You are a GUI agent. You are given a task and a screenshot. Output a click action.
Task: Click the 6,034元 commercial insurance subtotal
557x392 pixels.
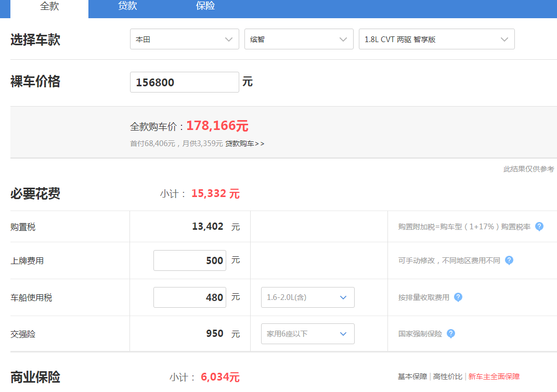(x=220, y=377)
